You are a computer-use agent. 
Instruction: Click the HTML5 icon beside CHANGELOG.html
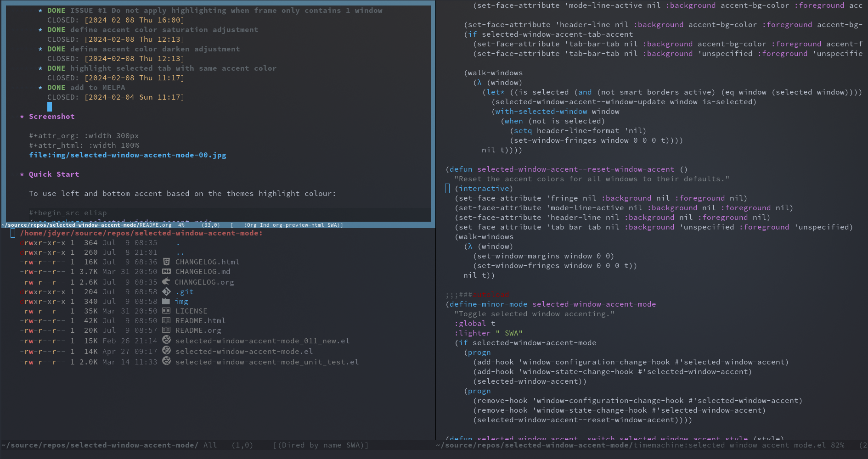(x=166, y=262)
